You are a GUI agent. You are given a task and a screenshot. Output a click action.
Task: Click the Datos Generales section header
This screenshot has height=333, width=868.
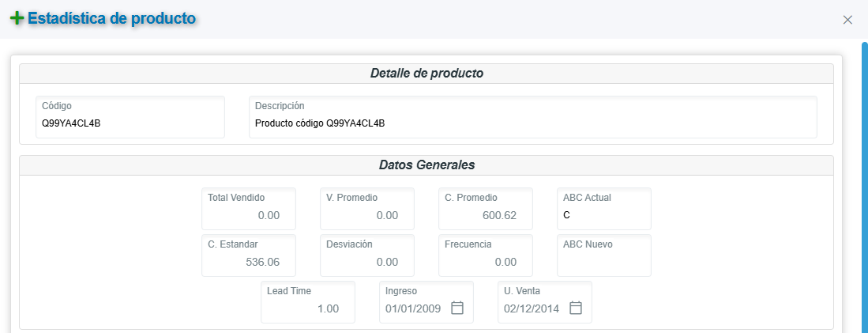coord(426,165)
